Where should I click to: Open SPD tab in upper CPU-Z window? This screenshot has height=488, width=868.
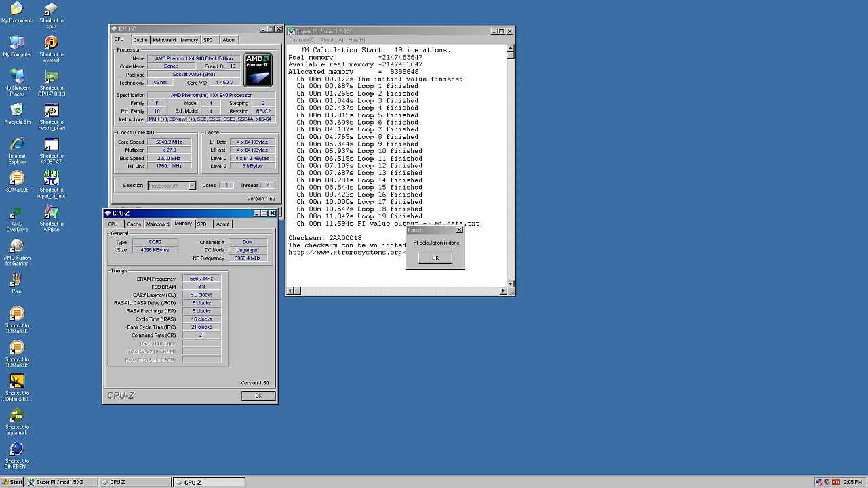[x=208, y=40]
